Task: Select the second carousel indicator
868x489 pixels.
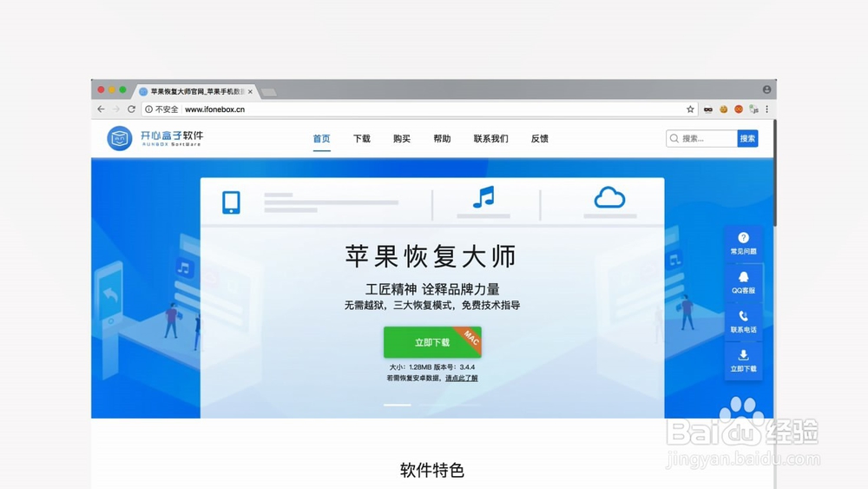Action: pyautogui.click(x=432, y=405)
